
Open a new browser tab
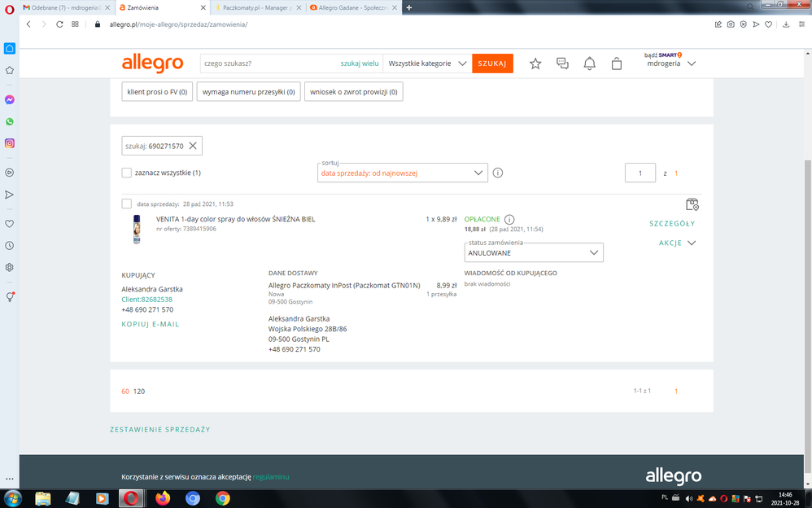[x=409, y=8]
